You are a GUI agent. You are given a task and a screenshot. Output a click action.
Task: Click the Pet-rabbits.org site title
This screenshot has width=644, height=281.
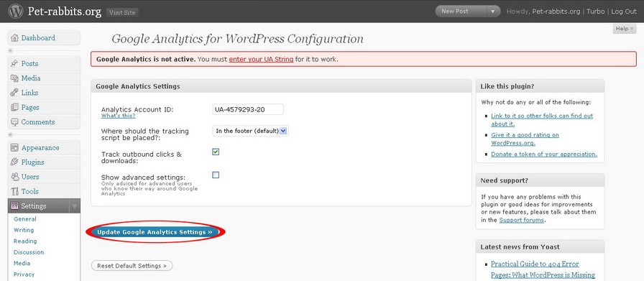coord(65,11)
